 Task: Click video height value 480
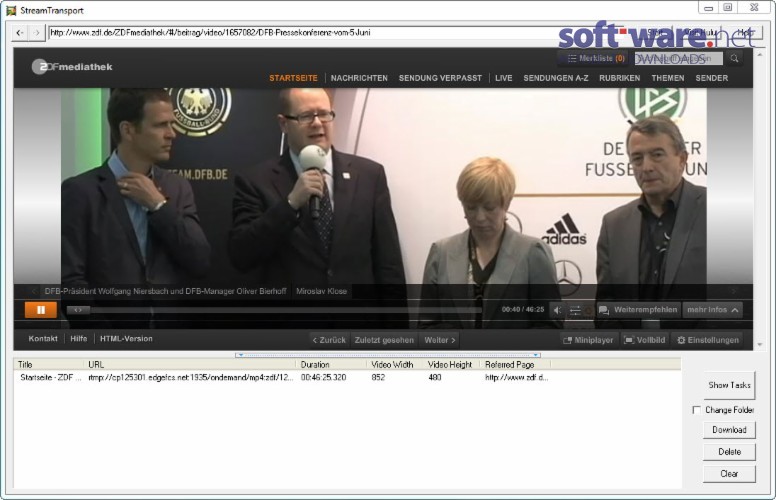point(435,377)
